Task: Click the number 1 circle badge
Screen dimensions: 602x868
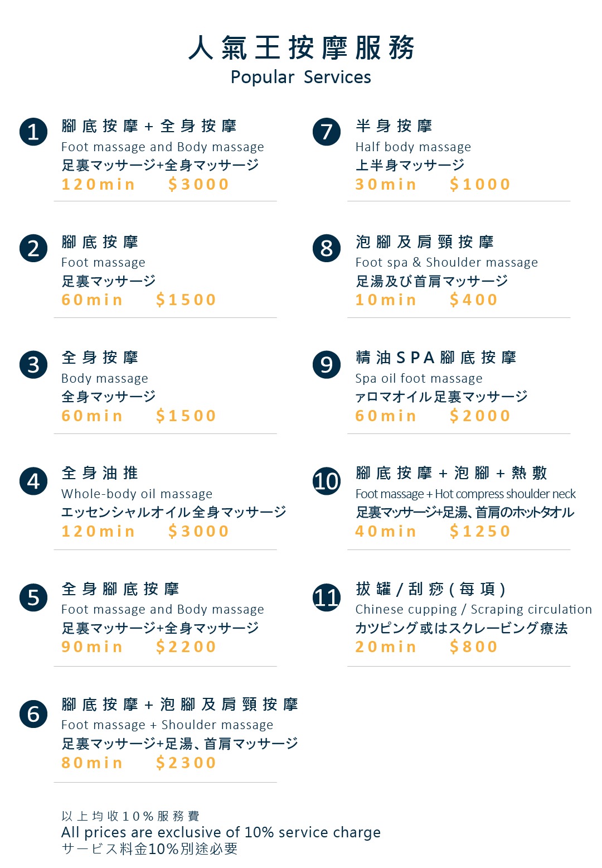Action: [x=33, y=132]
